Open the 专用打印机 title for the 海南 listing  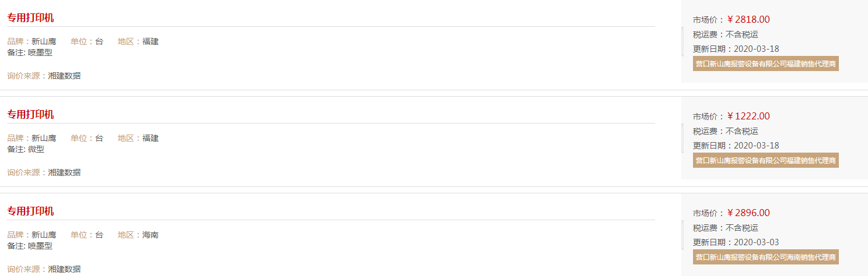pos(30,211)
